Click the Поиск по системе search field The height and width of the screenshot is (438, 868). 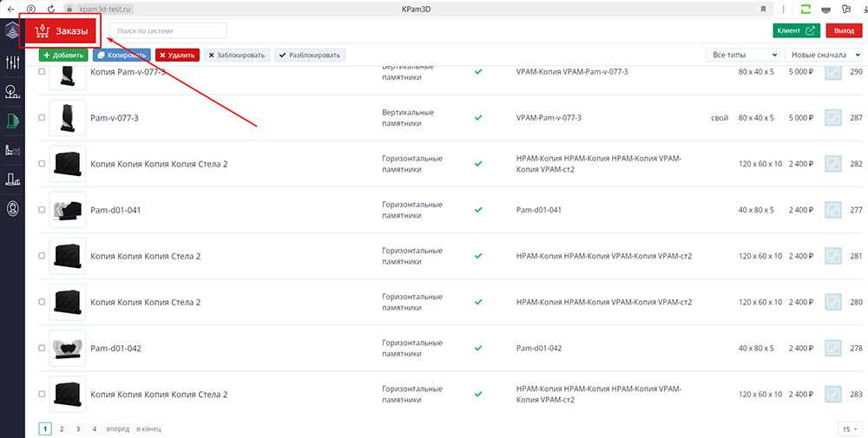tap(168, 31)
